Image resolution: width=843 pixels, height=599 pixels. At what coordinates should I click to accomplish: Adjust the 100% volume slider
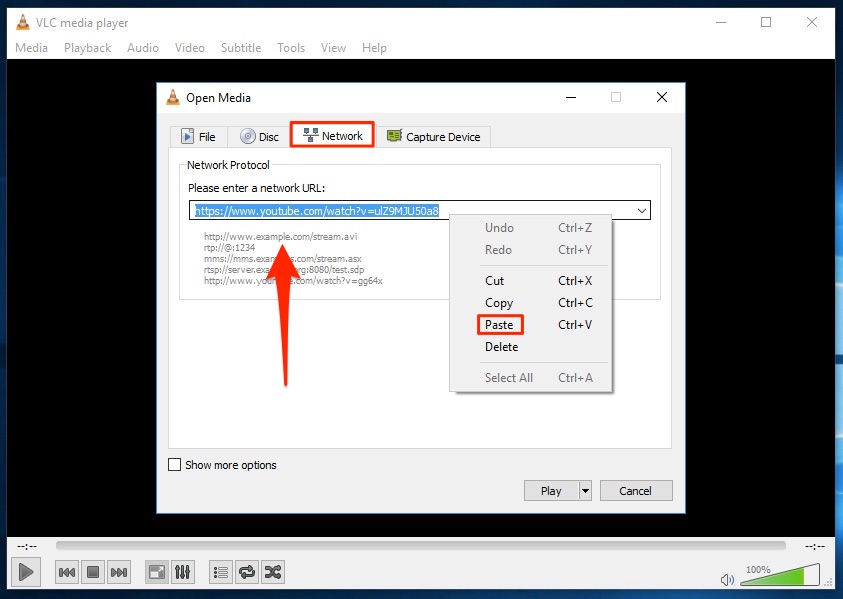[780, 576]
